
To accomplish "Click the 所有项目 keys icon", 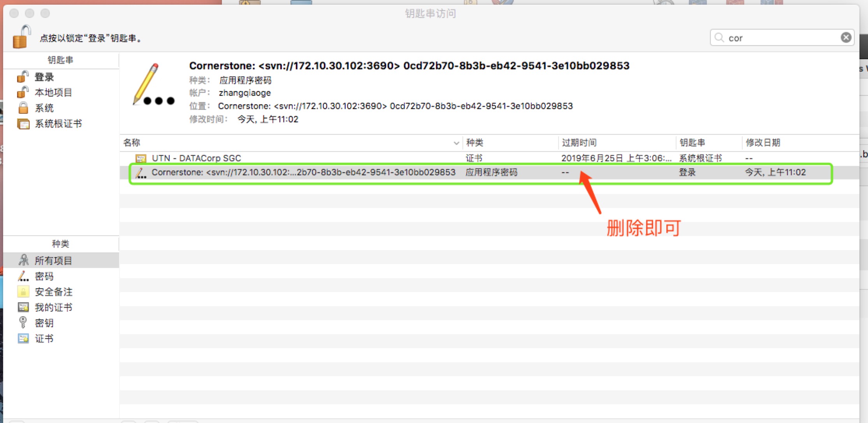I will (23, 260).
